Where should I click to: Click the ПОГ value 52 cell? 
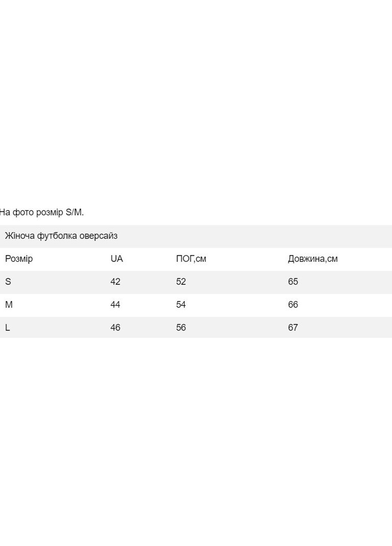tap(181, 282)
